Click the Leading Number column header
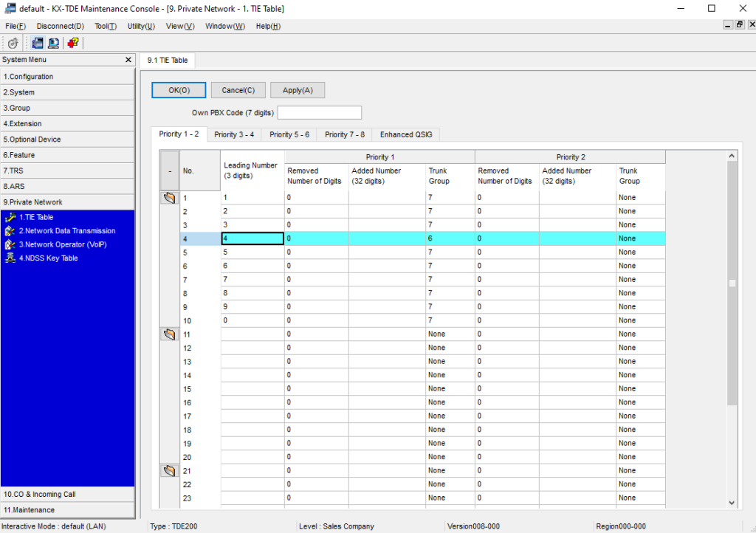The height and width of the screenshot is (533, 756). tap(252, 171)
